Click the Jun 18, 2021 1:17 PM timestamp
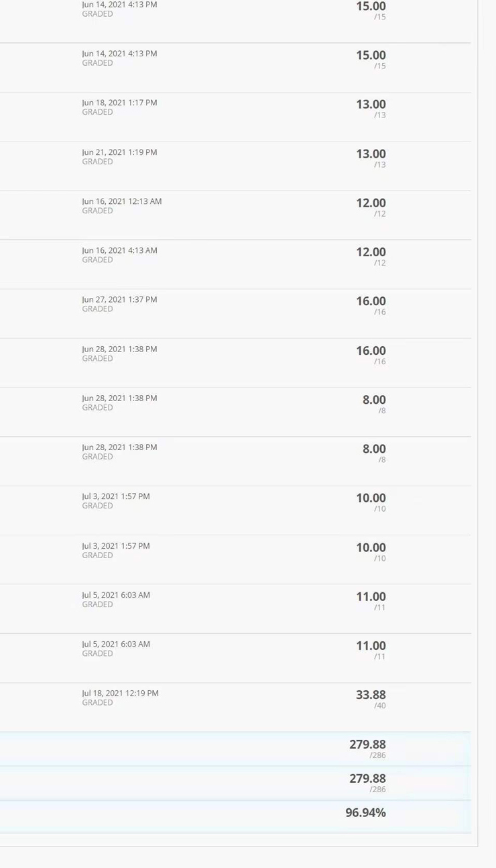The height and width of the screenshot is (868, 496). [x=119, y=103]
